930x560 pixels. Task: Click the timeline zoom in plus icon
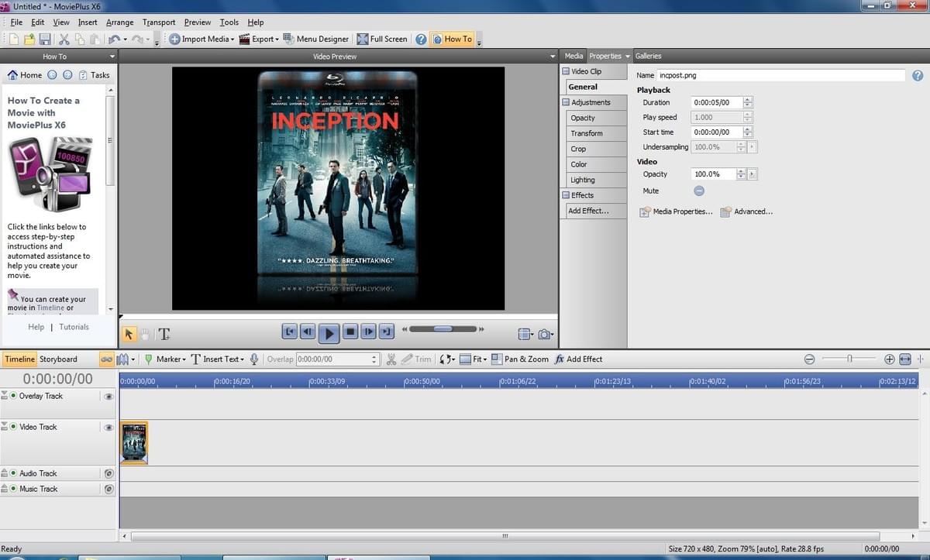(890, 359)
